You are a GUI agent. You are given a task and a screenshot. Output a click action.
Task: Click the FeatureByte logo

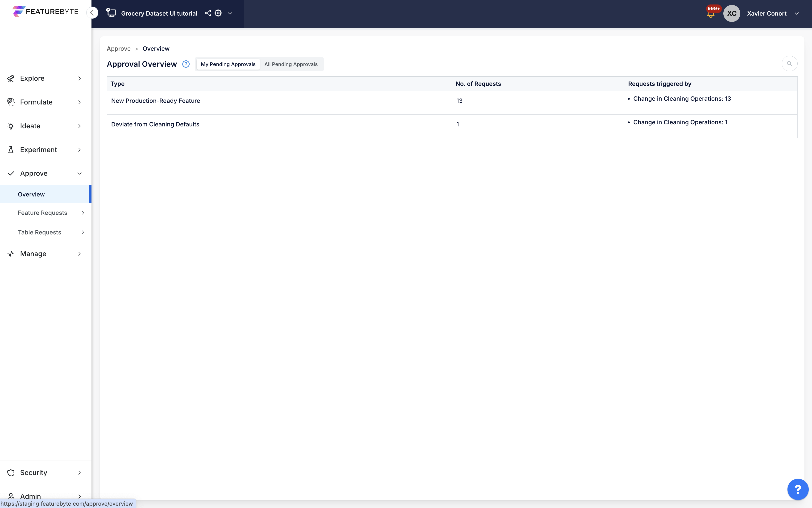(45, 11)
